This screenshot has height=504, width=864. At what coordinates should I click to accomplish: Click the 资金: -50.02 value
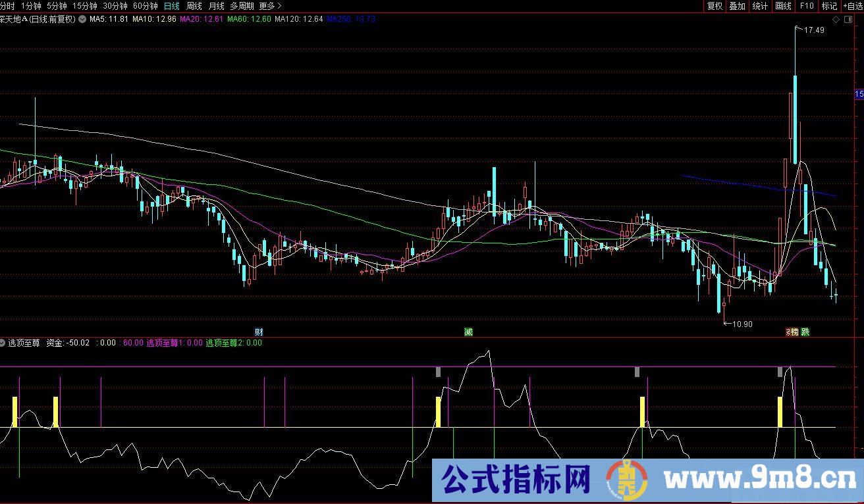(x=68, y=343)
